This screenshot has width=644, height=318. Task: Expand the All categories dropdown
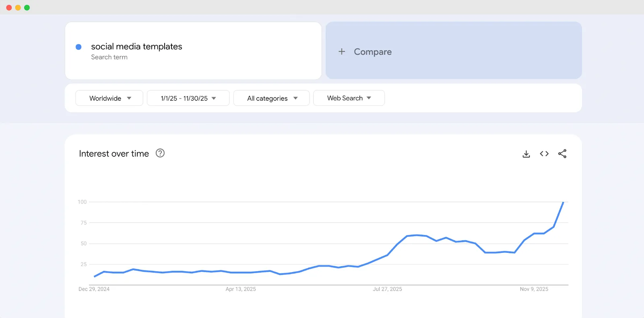coord(271,98)
